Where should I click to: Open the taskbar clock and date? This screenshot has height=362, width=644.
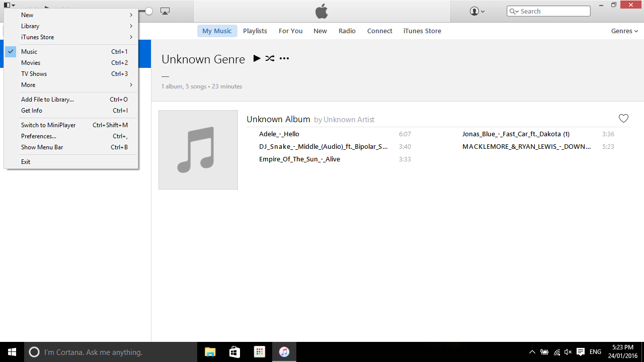[x=623, y=352]
